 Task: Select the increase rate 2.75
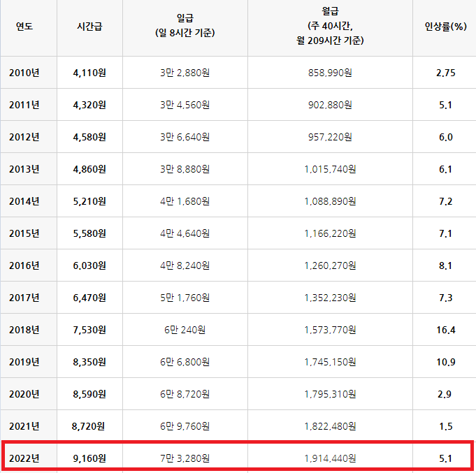[446, 73]
